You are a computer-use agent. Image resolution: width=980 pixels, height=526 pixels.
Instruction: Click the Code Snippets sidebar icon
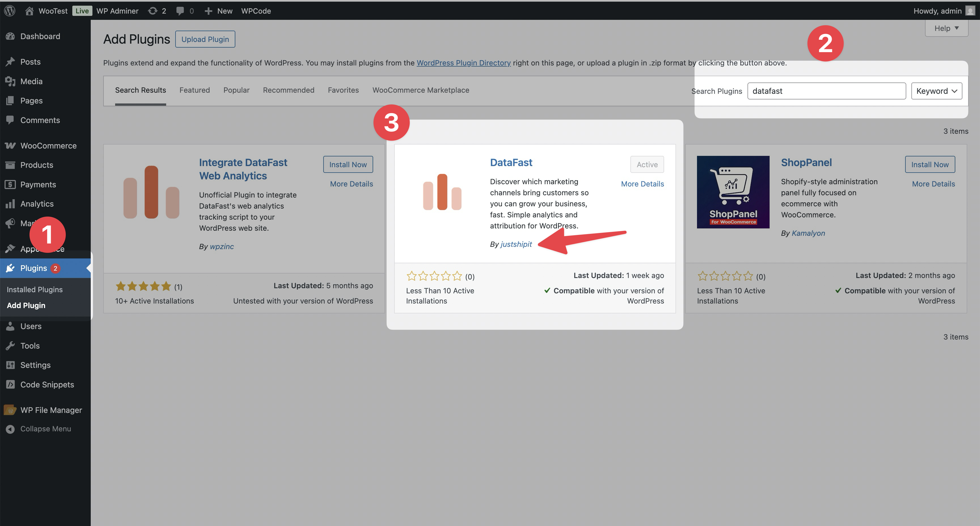(10, 385)
